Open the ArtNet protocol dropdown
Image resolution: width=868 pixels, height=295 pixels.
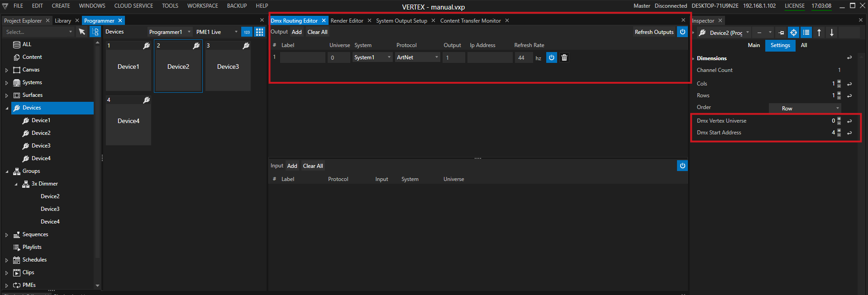[x=417, y=57]
